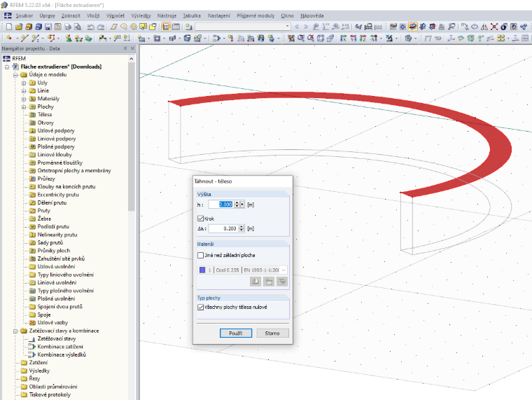532x400 pixels.
Task: Click the Open file folder icon
Action: point(19,27)
